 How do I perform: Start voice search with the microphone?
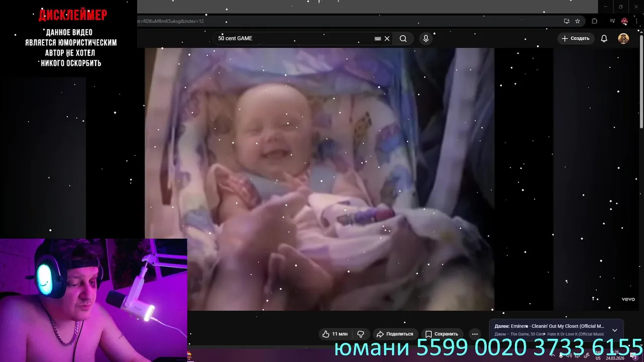pyautogui.click(x=426, y=39)
